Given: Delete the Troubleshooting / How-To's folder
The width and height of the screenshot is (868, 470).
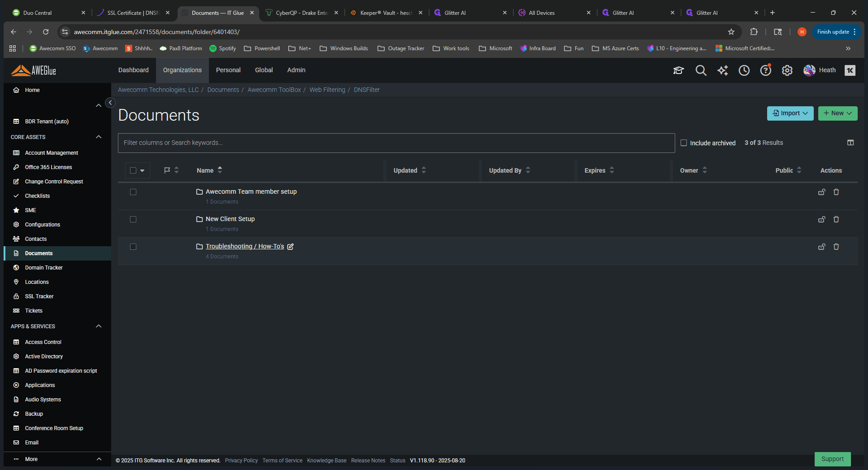Looking at the screenshot, I should pos(836,247).
